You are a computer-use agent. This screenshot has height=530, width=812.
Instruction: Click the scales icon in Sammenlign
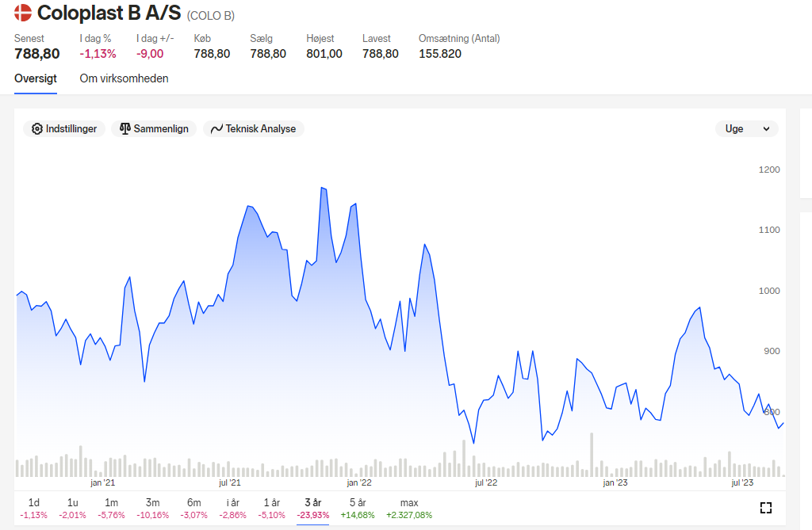124,129
